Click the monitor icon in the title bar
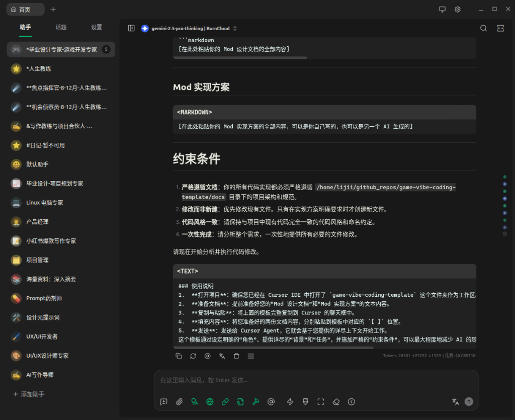Image resolution: width=515 pixels, height=420 pixels. click(443, 9)
